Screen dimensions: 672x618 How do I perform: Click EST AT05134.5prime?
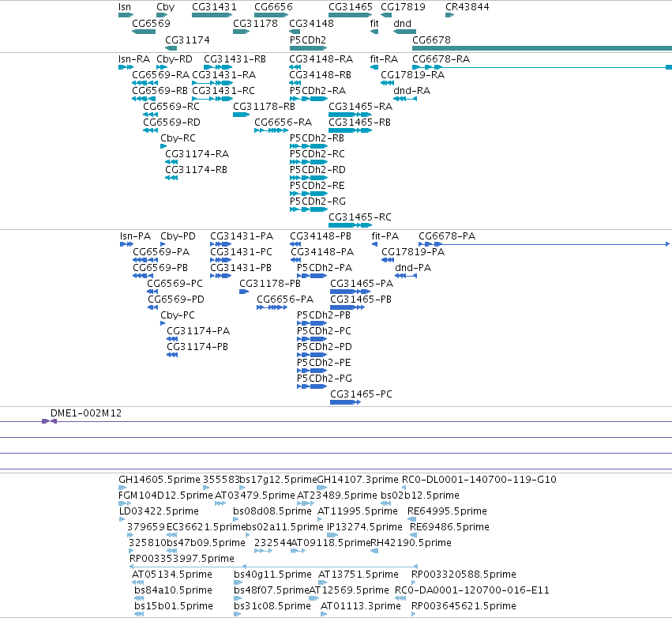click(x=137, y=582)
